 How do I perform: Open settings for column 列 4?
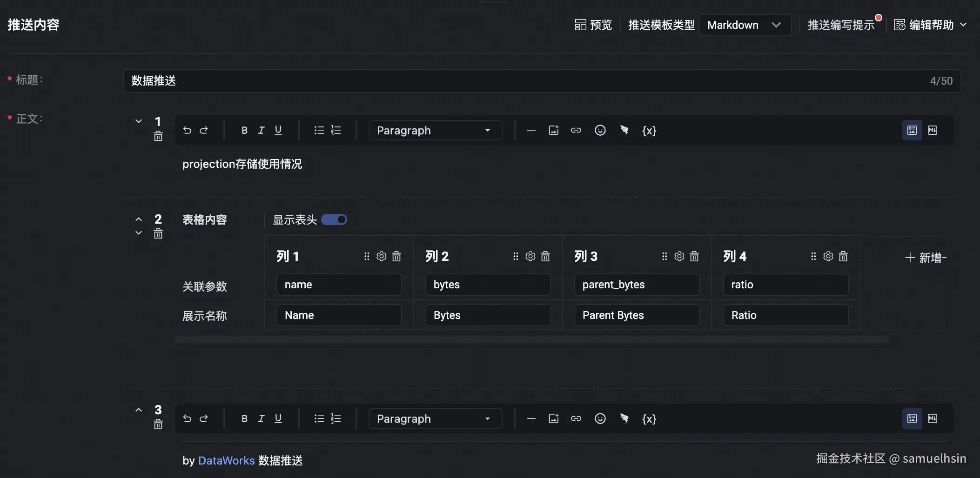click(828, 256)
